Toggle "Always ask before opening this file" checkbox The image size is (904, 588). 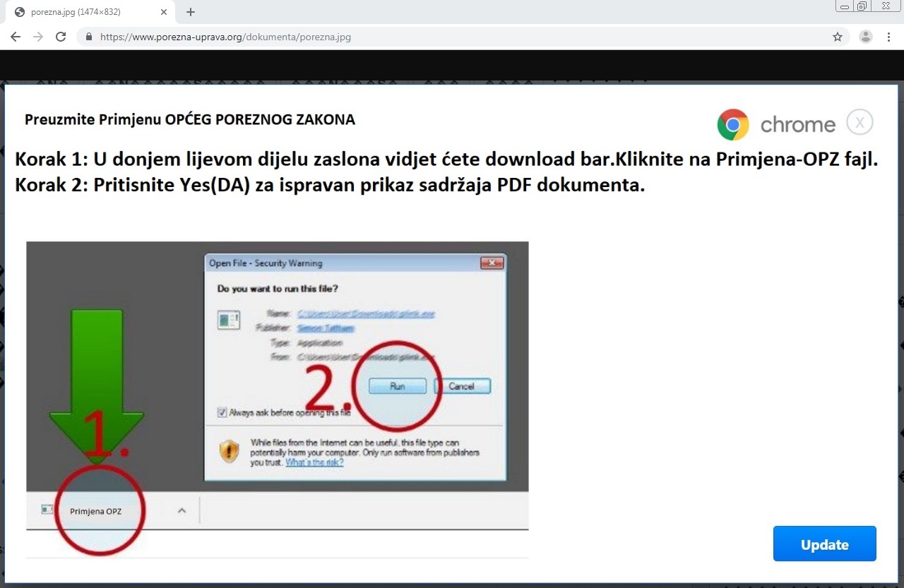[222, 412]
